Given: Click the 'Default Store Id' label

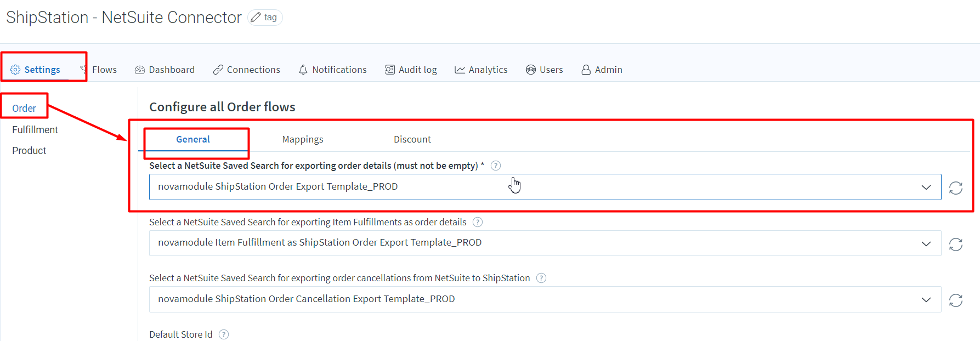Looking at the screenshot, I should (181, 334).
